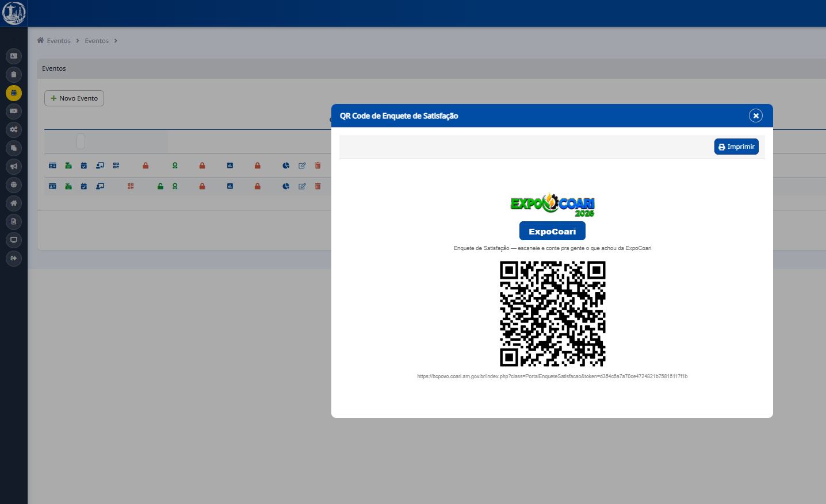
Task: Click the green award ribbon icon, first event row
Action: click(x=175, y=166)
